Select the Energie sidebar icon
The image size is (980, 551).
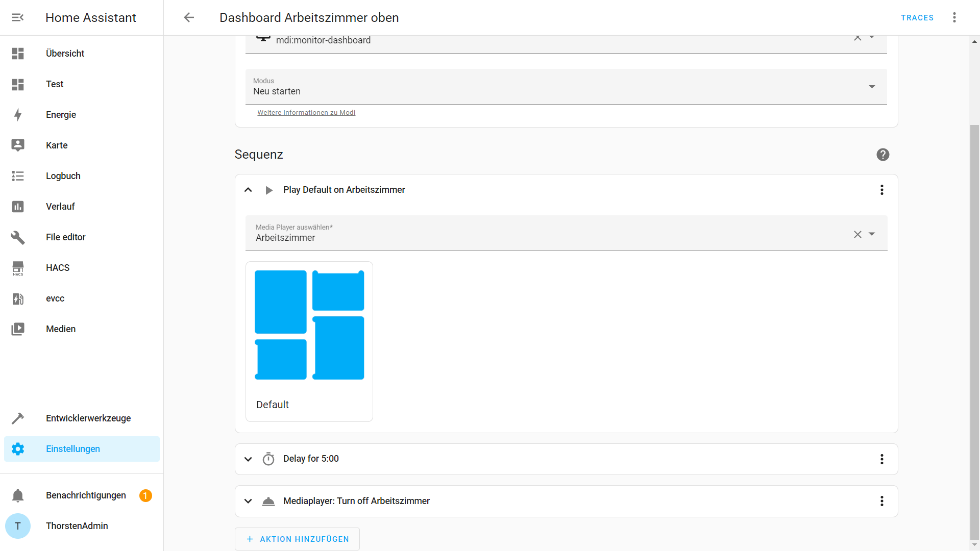(x=18, y=115)
